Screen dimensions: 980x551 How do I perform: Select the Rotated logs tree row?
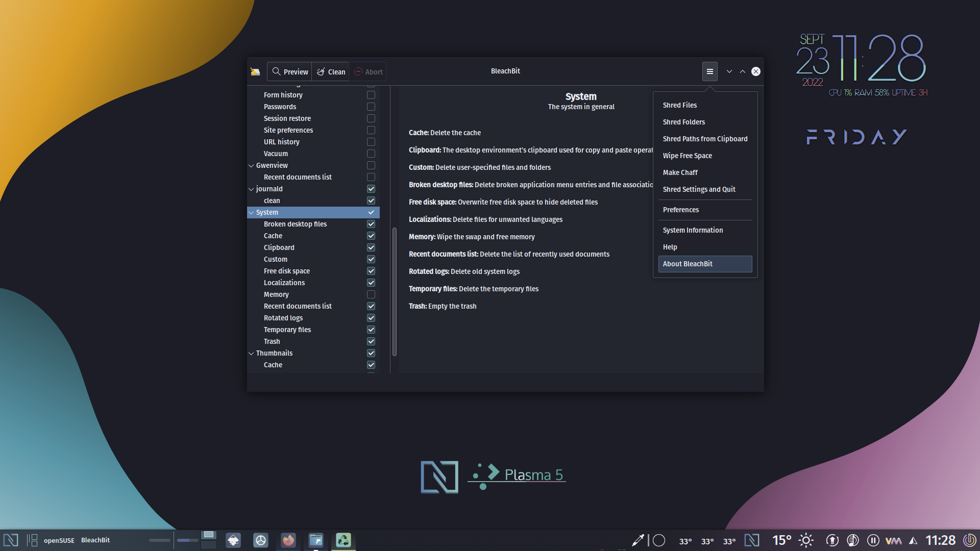pyautogui.click(x=313, y=318)
